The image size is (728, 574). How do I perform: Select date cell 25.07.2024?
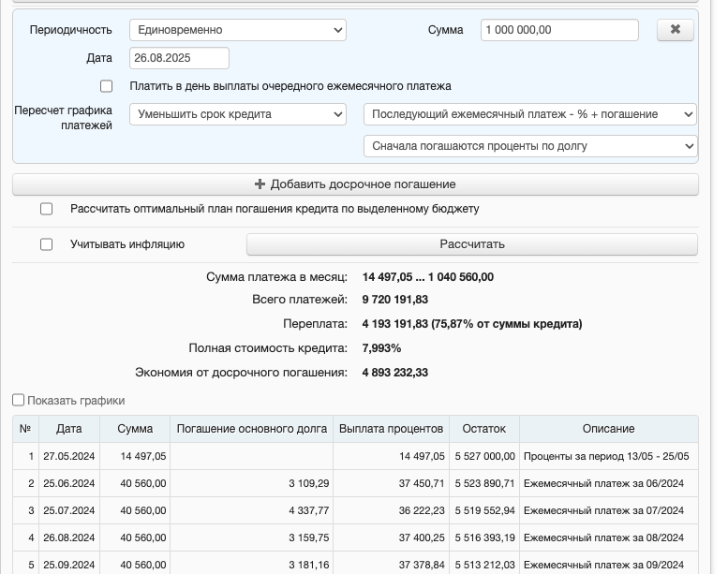(69, 510)
